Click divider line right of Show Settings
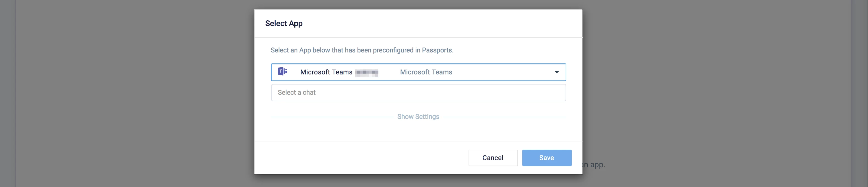Screen dimensions: 868x187 [x=504, y=117]
